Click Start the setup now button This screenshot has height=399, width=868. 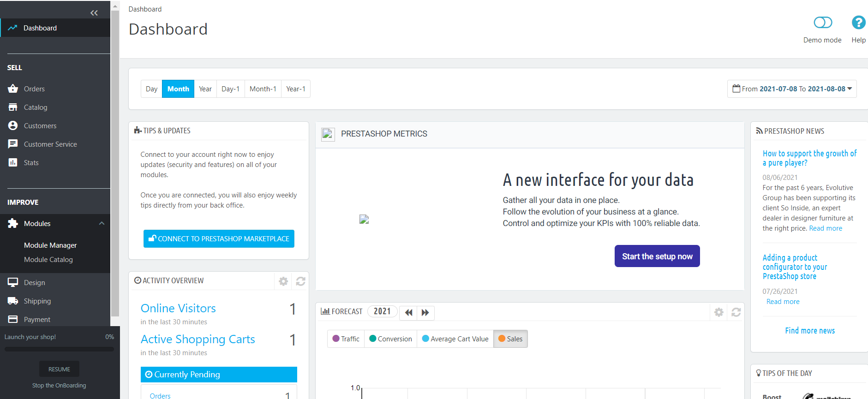tap(657, 256)
